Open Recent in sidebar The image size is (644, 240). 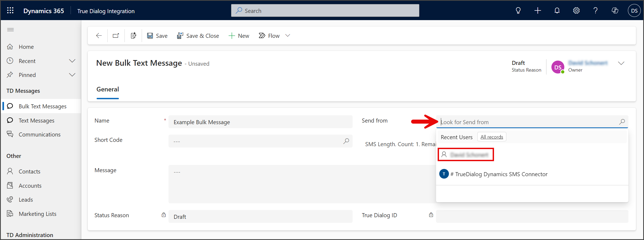[x=27, y=61]
